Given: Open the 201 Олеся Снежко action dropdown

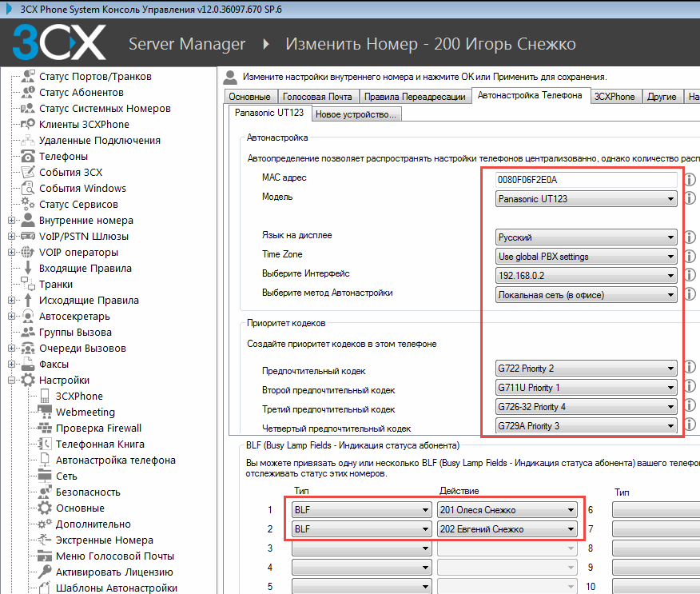Looking at the screenshot, I should coord(507,510).
